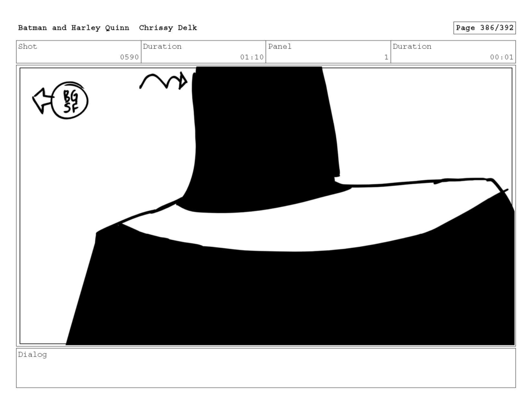Screen dimensions: 532x412
Task: Click the 'Dialog' label
Action: coord(33,355)
